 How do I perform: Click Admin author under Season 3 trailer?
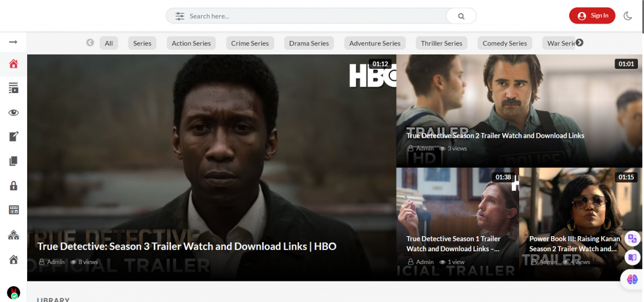(x=52, y=262)
